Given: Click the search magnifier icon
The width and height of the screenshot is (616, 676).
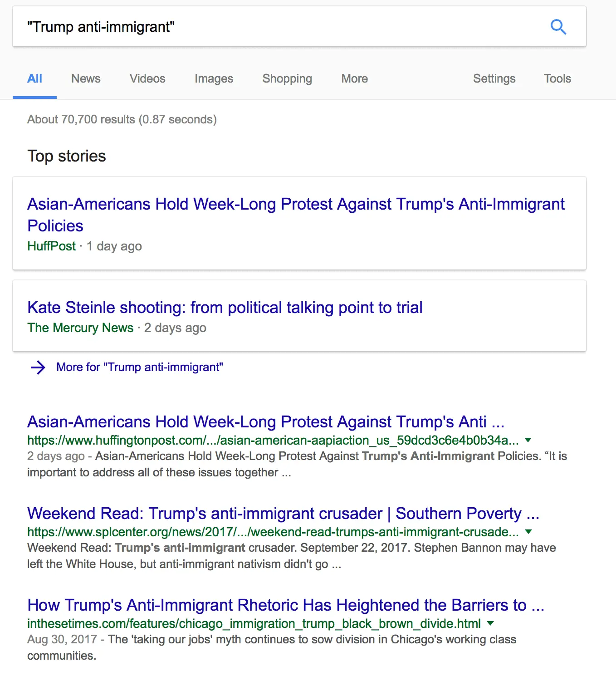Looking at the screenshot, I should [558, 27].
